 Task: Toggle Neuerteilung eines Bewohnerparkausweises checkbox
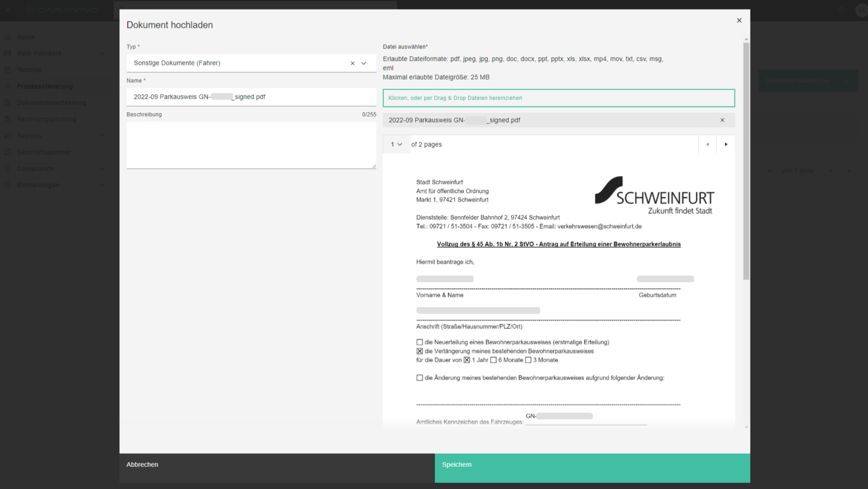pos(420,342)
